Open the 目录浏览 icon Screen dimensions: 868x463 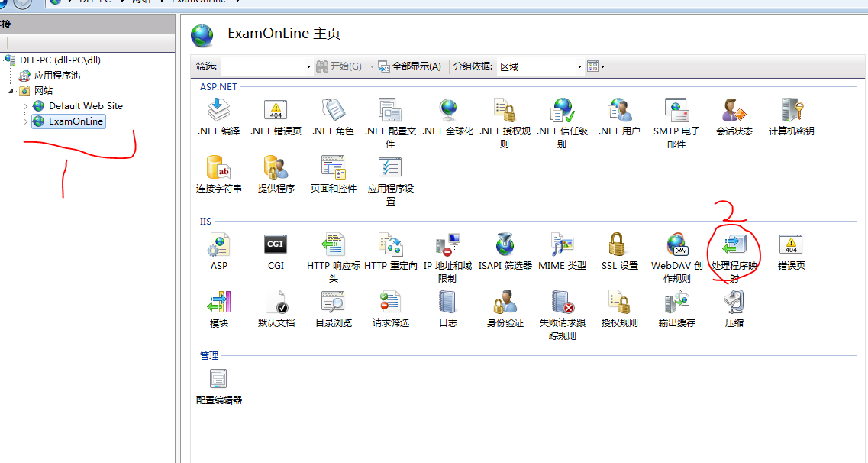(334, 302)
